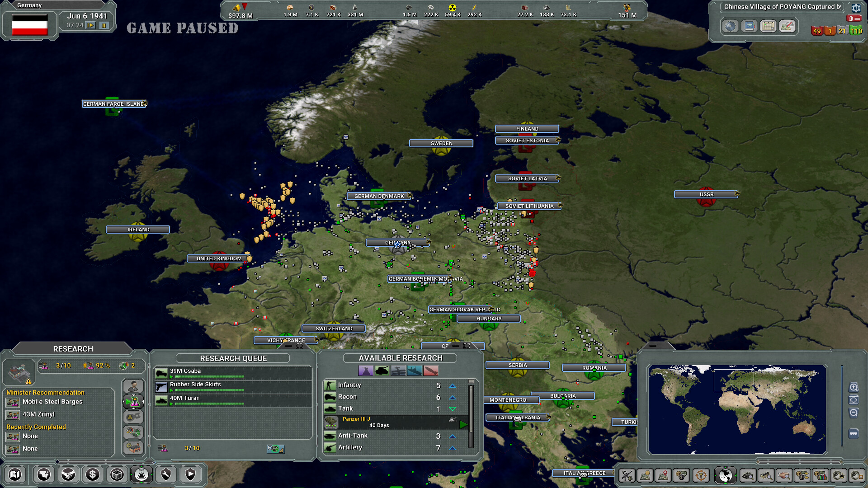Open the finance dollar panel icon

pyautogui.click(x=92, y=474)
